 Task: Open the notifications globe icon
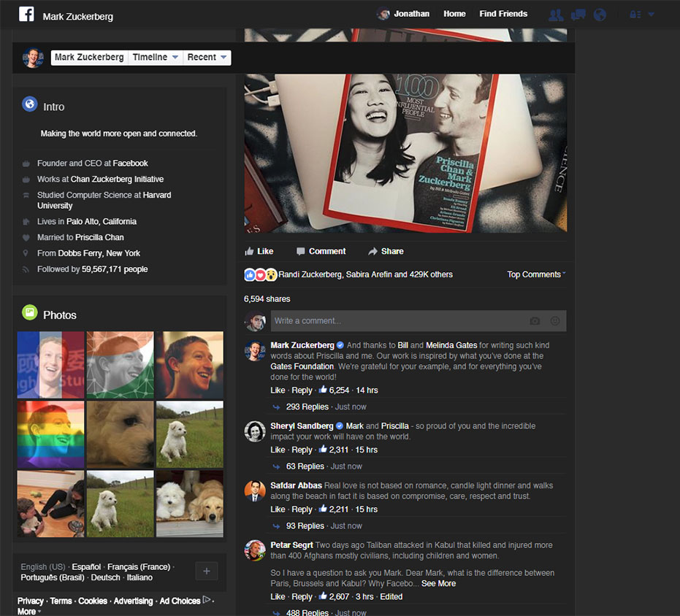click(x=600, y=14)
